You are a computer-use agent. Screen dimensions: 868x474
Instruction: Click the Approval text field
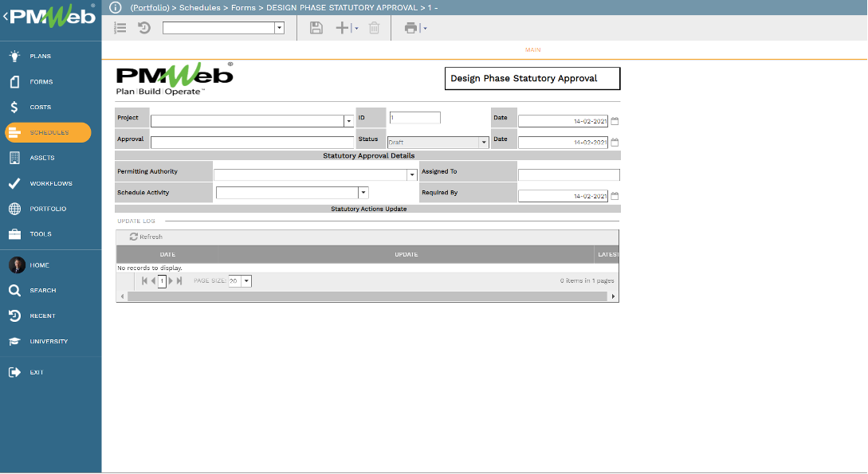252,142
